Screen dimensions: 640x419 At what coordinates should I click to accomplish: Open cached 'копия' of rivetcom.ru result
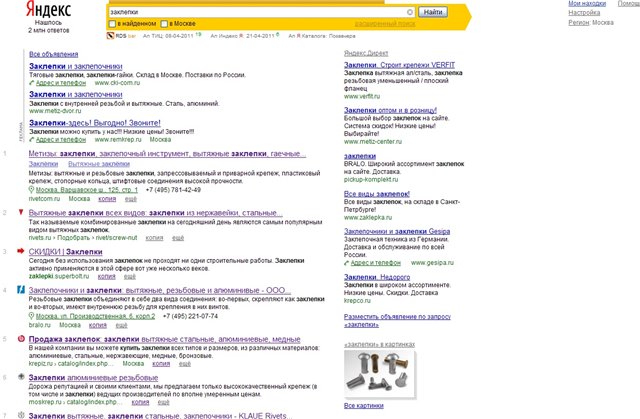[107, 199]
